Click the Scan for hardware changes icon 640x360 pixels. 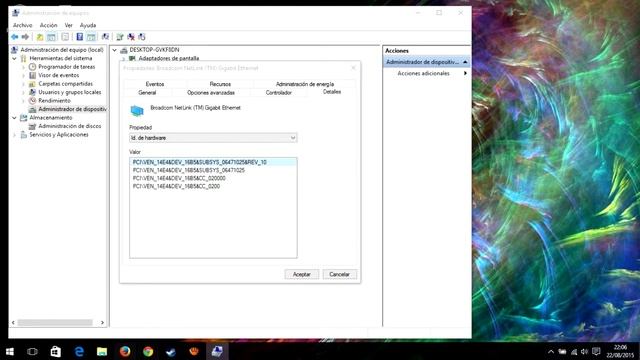pyautogui.click(x=142, y=37)
